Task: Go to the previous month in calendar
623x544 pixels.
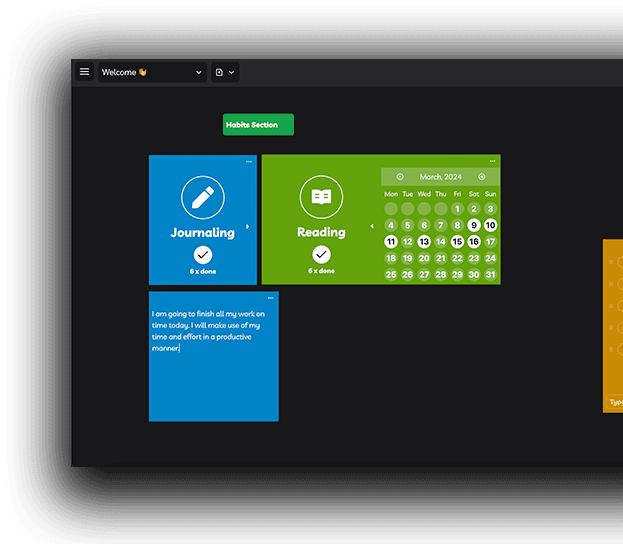Action: [400, 177]
